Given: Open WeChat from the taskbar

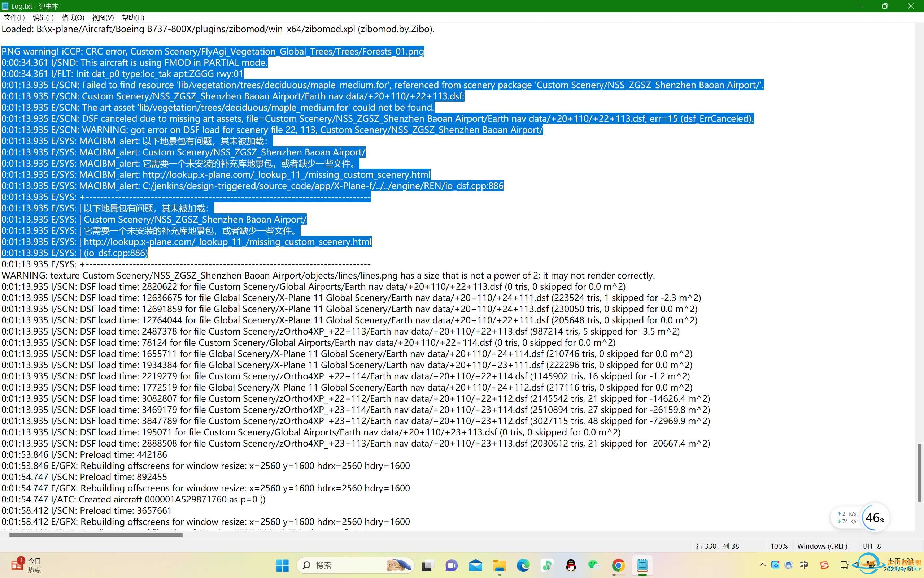Looking at the screenshot, I should click(x=594, y=565).
